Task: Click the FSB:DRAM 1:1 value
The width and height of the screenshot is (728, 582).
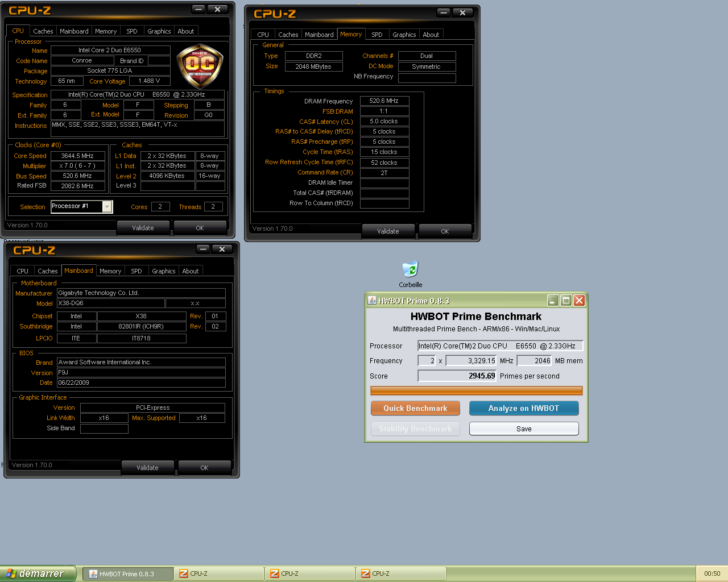Action: (384, 111)
